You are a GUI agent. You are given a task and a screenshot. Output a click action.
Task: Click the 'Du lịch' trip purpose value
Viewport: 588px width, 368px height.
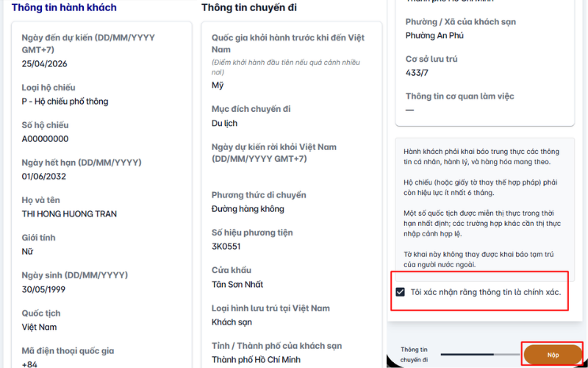tap(224, 123)
